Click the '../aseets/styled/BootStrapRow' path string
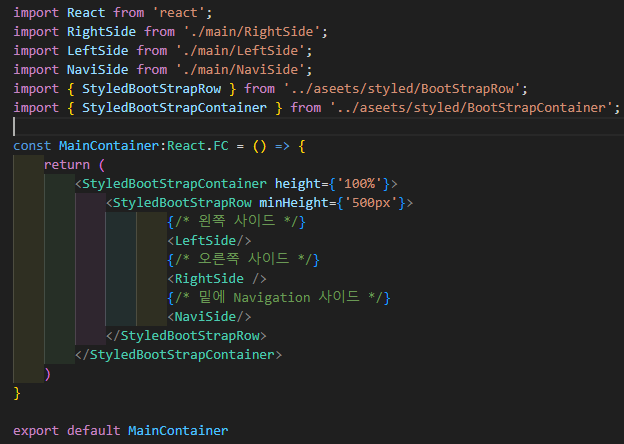 [402, 89]
